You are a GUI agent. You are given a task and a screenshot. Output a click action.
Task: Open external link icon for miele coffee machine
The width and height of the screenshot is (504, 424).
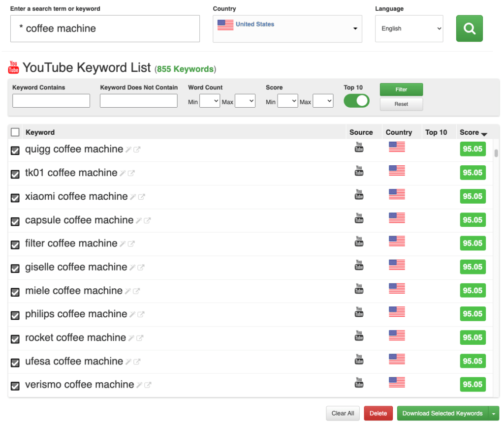[x=136, y=291]
